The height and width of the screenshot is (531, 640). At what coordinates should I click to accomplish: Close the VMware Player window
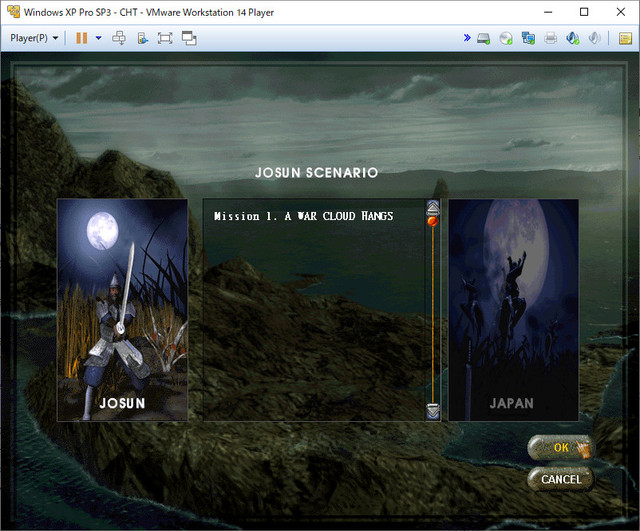coord(621,12)
